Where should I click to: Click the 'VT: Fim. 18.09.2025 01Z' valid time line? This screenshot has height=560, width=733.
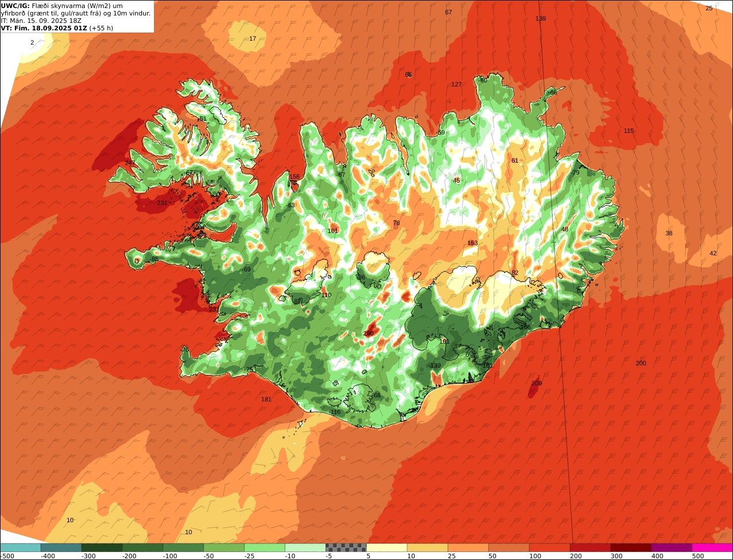[x=44, y=27]
